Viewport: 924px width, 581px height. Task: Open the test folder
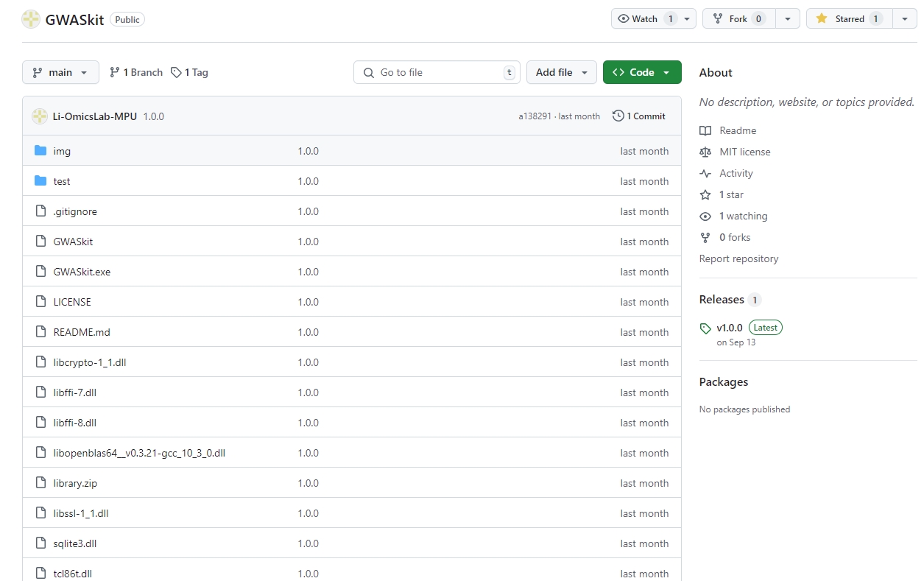pyautogui.click(x=62, y=181)
